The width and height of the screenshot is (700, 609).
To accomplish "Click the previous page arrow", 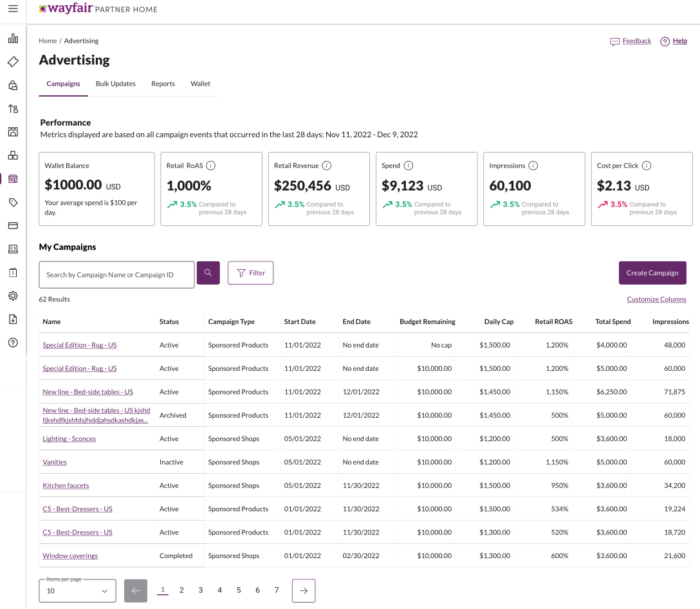I will coord(136,591).
